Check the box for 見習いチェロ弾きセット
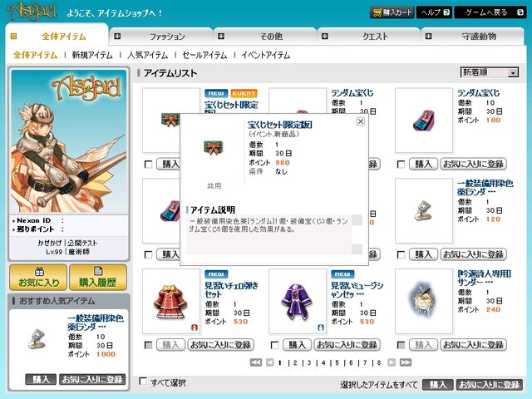Screen dimensions: 532x399 click(x=148, y=346)
